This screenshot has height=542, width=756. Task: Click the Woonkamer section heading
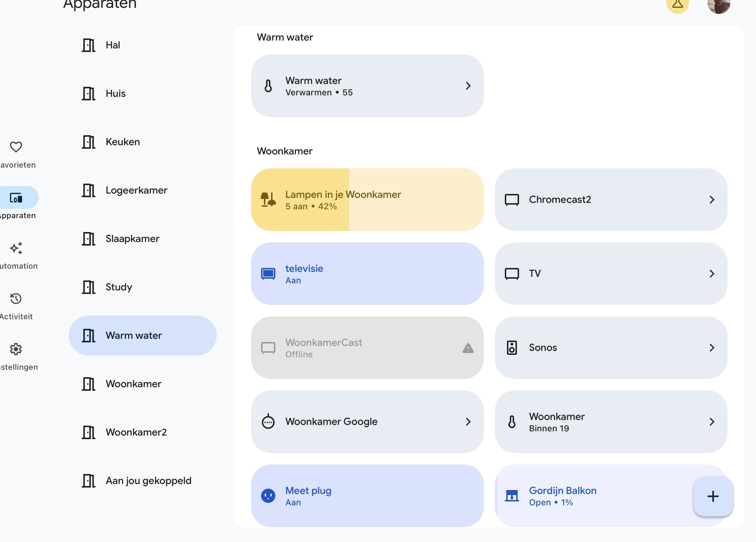pos(285,151)
